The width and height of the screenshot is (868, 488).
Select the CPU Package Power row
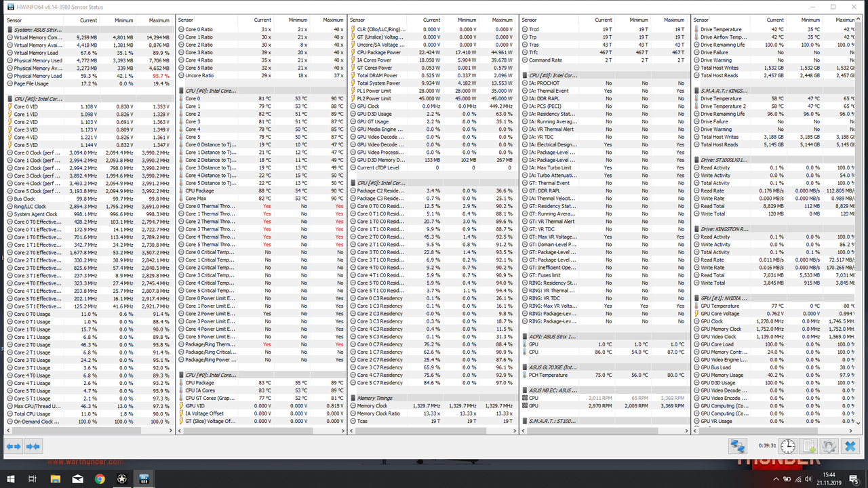point(433,53)
